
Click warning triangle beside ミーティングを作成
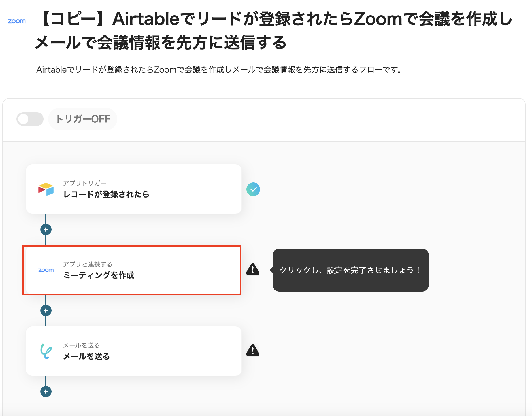point(253,269)
